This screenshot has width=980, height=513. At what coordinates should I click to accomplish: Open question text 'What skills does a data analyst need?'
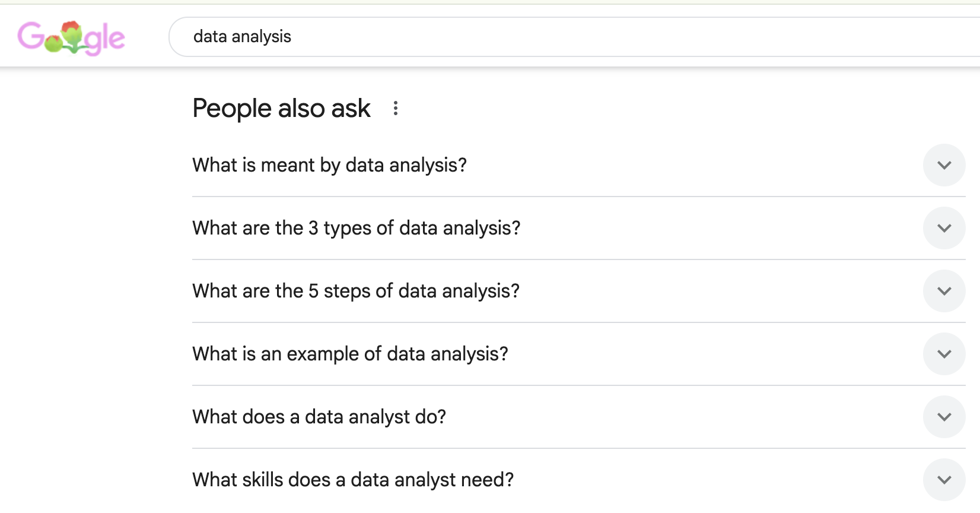[353, 480]
